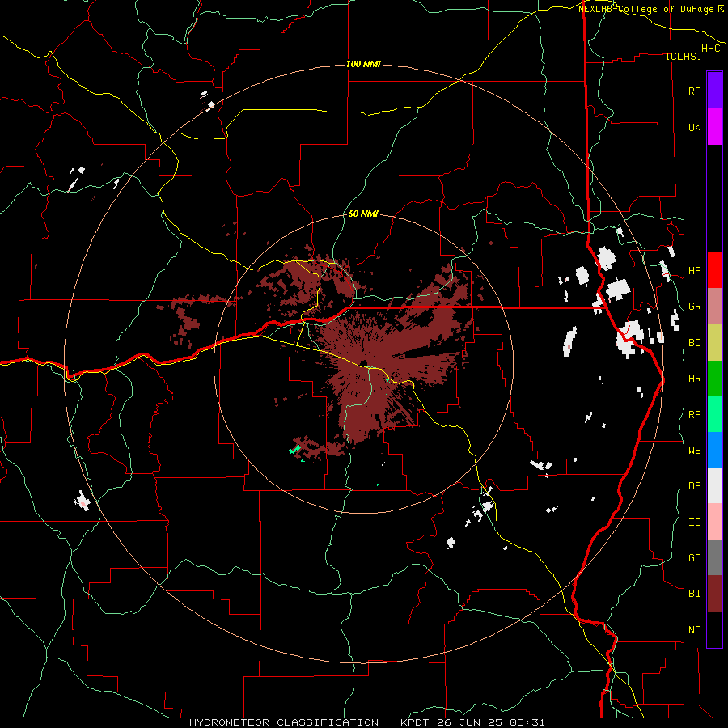Click the UK magenta legend swatch
The height and width of the screenshot is (728, 728).
coord(714,127)
